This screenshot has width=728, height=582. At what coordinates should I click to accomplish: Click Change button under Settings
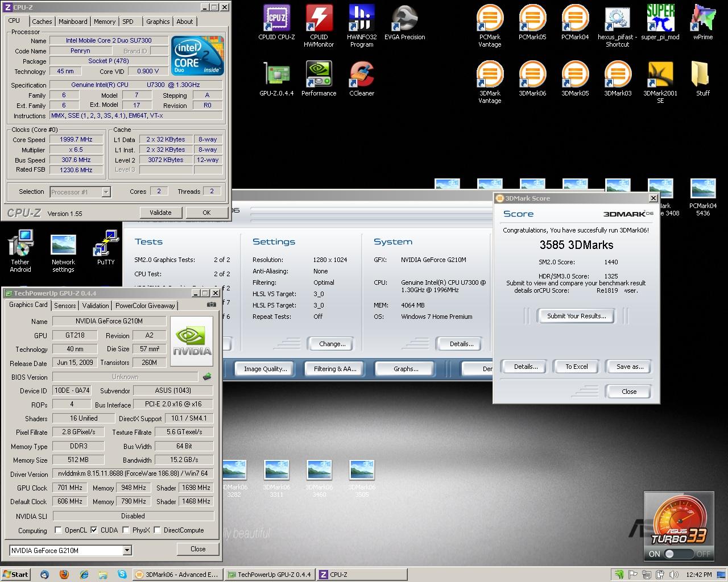332,344
